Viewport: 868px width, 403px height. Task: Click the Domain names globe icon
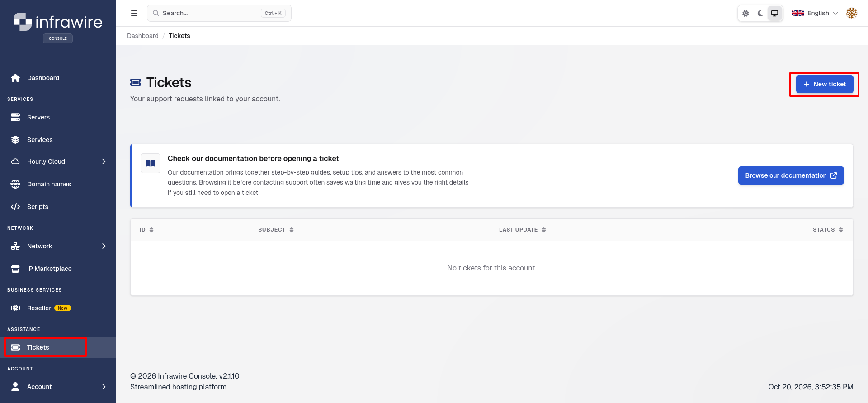(x=15, y=184)
